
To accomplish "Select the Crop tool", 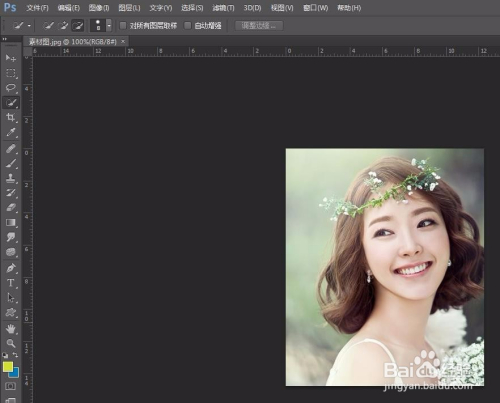I will tap(11, 117).
